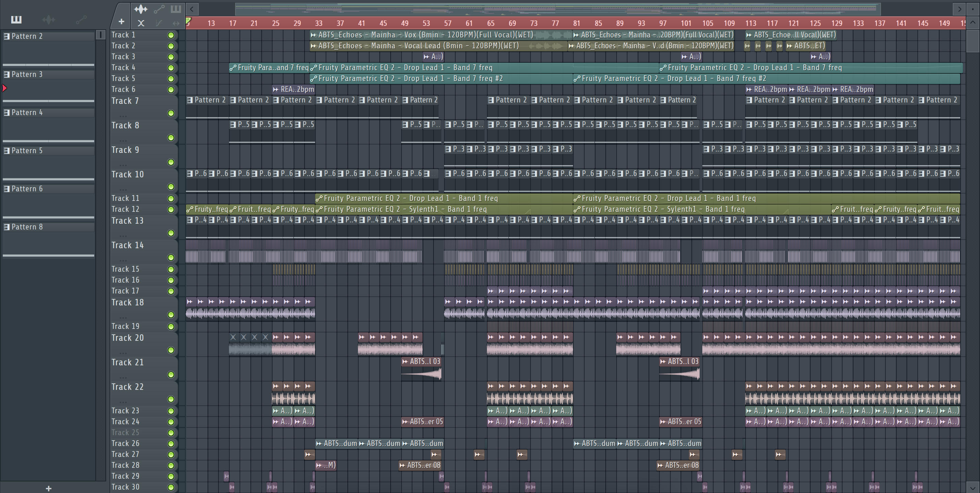Mute Track 1 using its green light

pyautogui.click(x=171, y=35)
